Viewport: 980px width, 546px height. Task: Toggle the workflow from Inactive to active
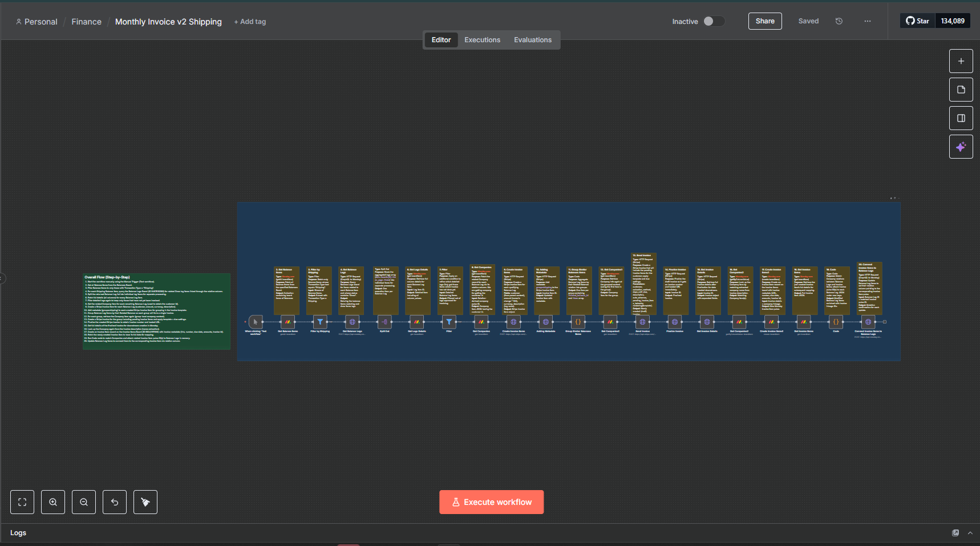(x=713, y=21)
